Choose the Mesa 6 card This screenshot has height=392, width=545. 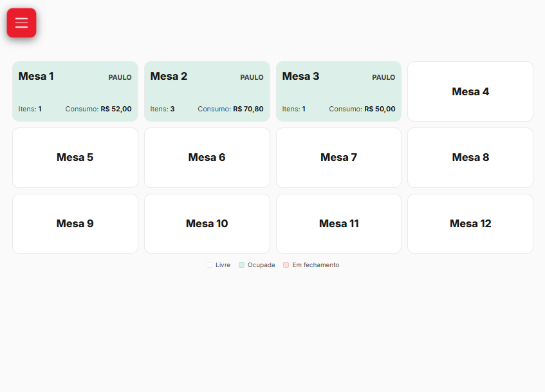(x=207, y=158)
